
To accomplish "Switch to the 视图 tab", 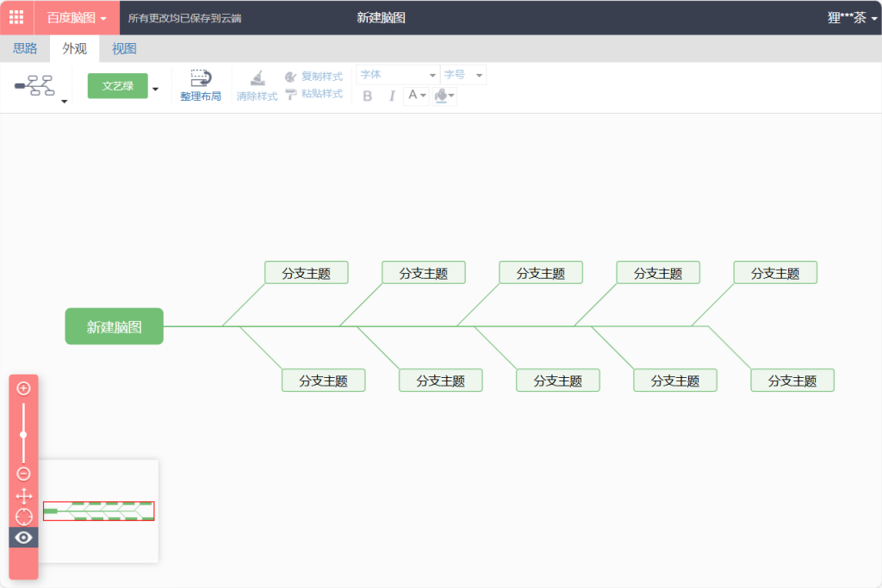I will (124, 48).
